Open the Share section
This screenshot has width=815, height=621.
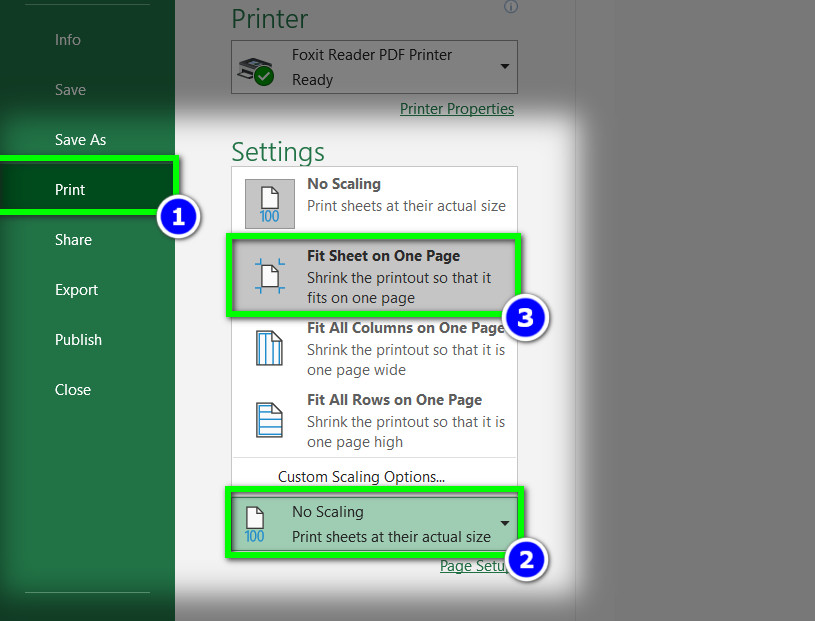[x=73, y=240]
